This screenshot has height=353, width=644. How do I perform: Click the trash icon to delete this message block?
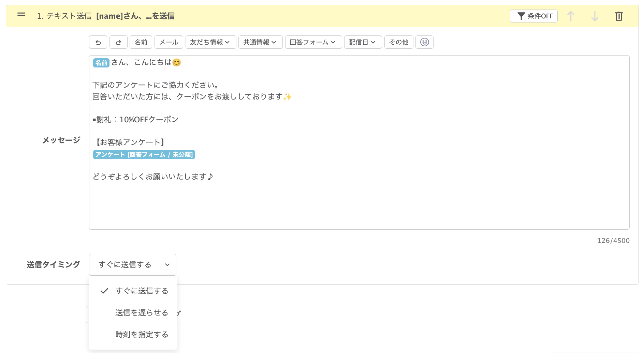619,16
